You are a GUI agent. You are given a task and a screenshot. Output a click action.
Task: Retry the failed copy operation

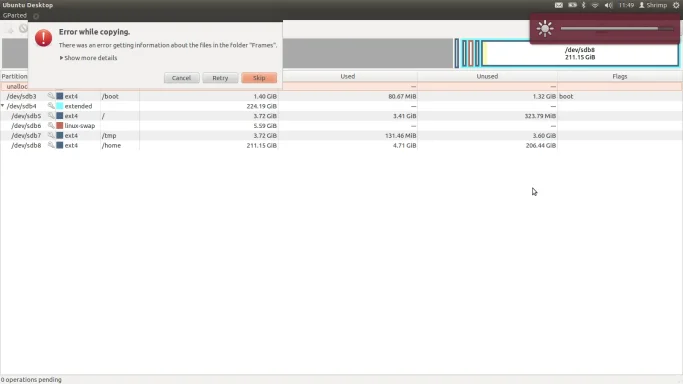coord(220,78)
